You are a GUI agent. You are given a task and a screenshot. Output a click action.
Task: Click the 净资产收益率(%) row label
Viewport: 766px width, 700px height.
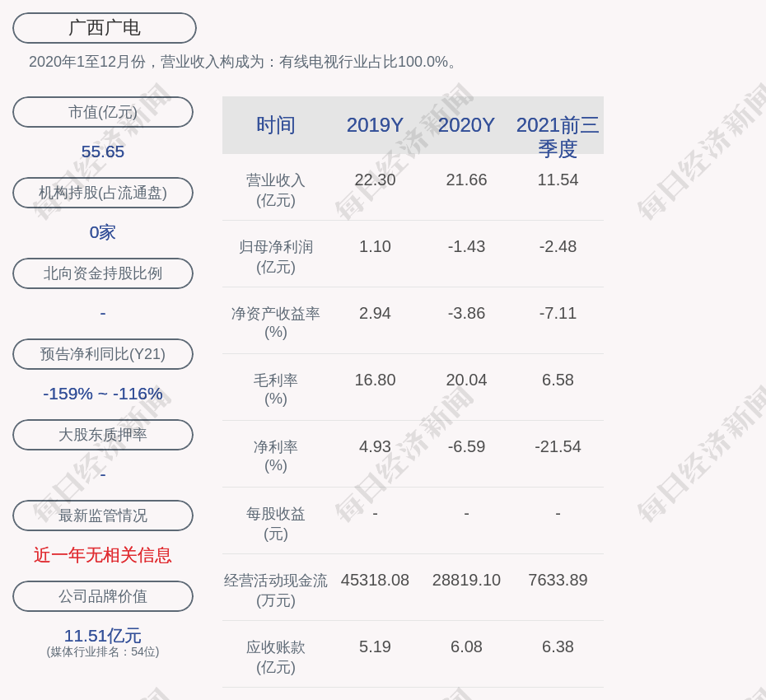[276, 323]
